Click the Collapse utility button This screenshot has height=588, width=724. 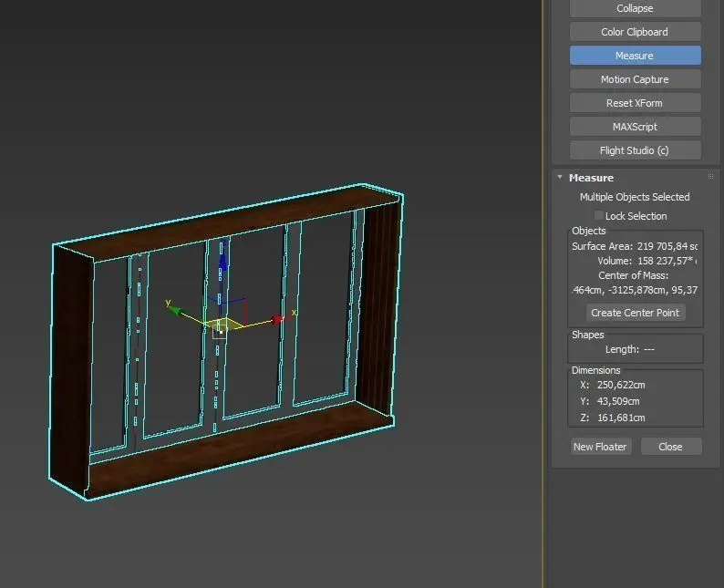(x=635, y=8)
